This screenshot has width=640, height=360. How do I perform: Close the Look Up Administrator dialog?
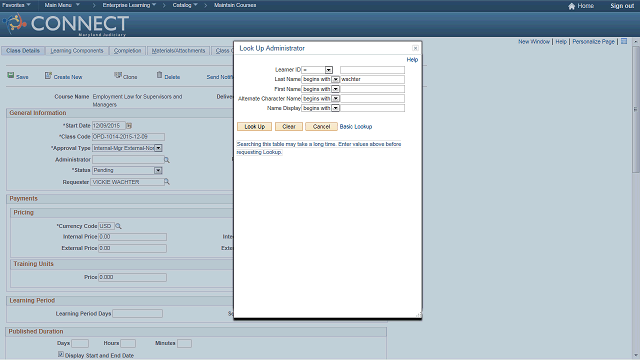[x=415, y=48]
